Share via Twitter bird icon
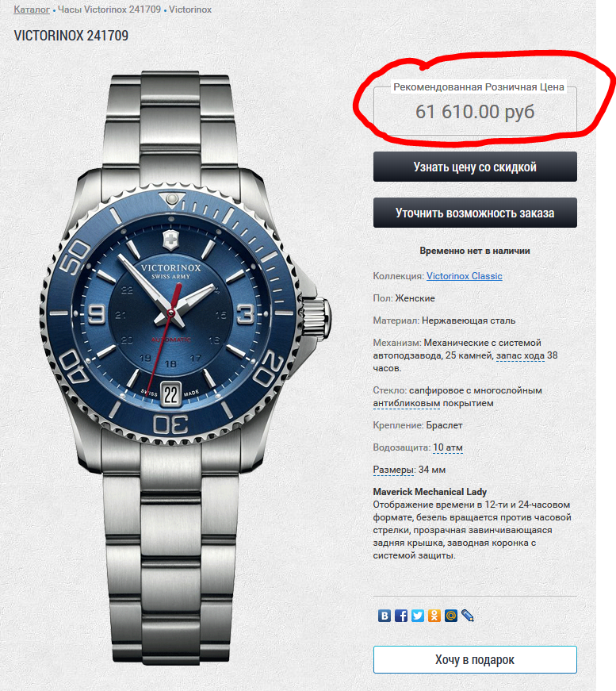This screenshot has height=691, width=616. pos(418,615)
